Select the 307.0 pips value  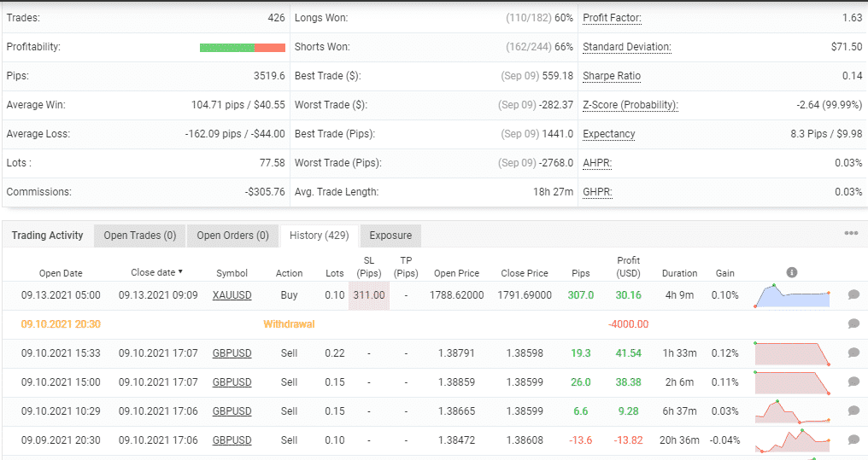tap(581, 295)
